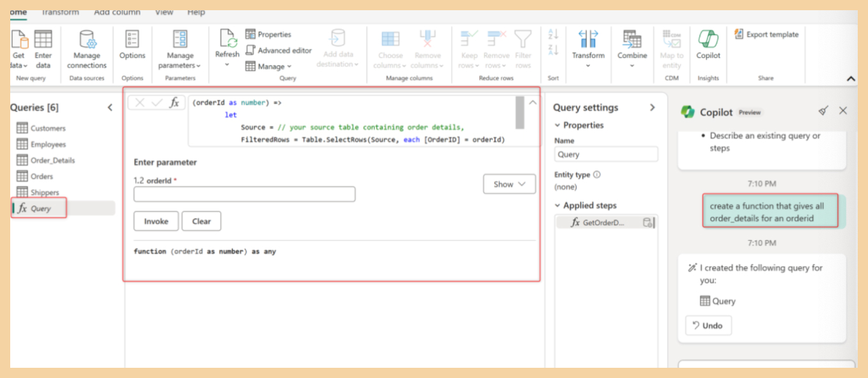Click the Invoke button
868x378 pixels.
click(156, 221)
